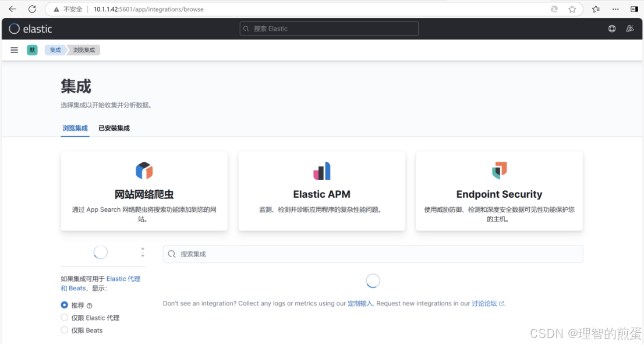Select 仅限 Beats radio option

tap(65, 330)
